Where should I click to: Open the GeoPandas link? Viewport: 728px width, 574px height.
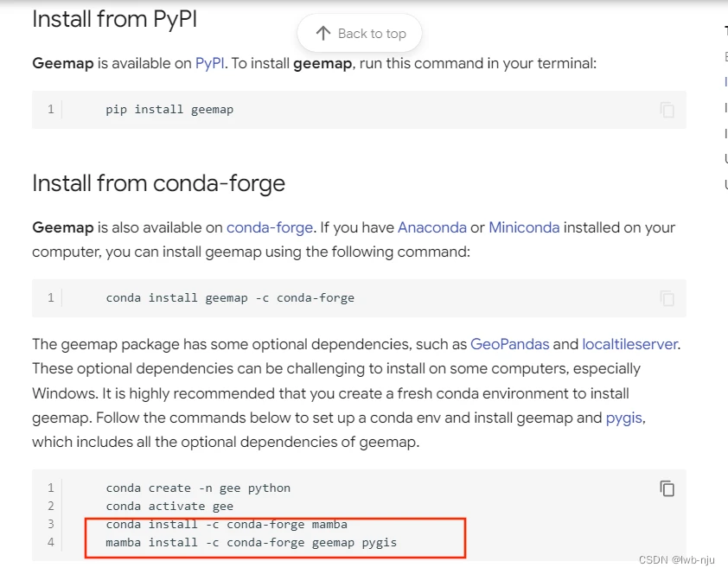(509, 344)
